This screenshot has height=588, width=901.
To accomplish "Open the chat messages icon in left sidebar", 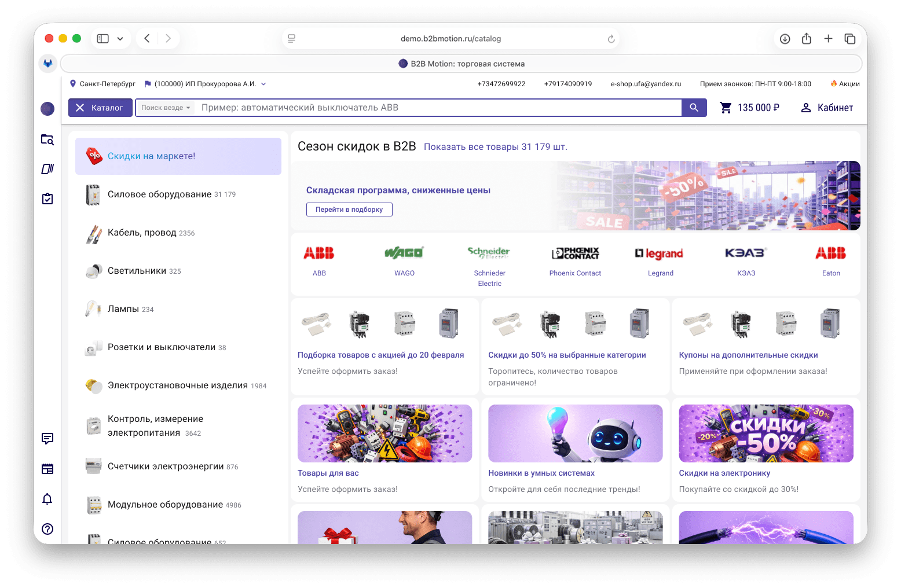I will [47, 438].
